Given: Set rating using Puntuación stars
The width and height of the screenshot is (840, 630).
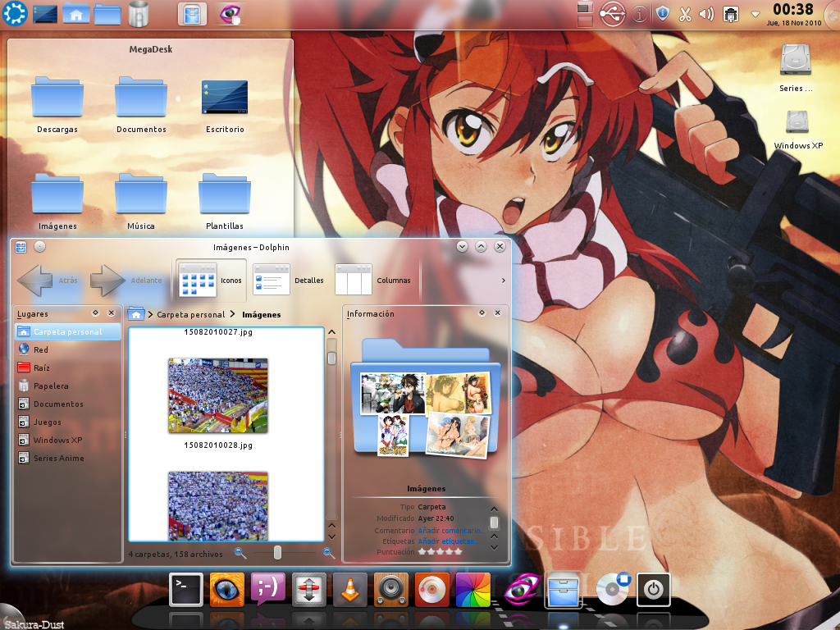Looking at the screenshot, I should point(440,552).
